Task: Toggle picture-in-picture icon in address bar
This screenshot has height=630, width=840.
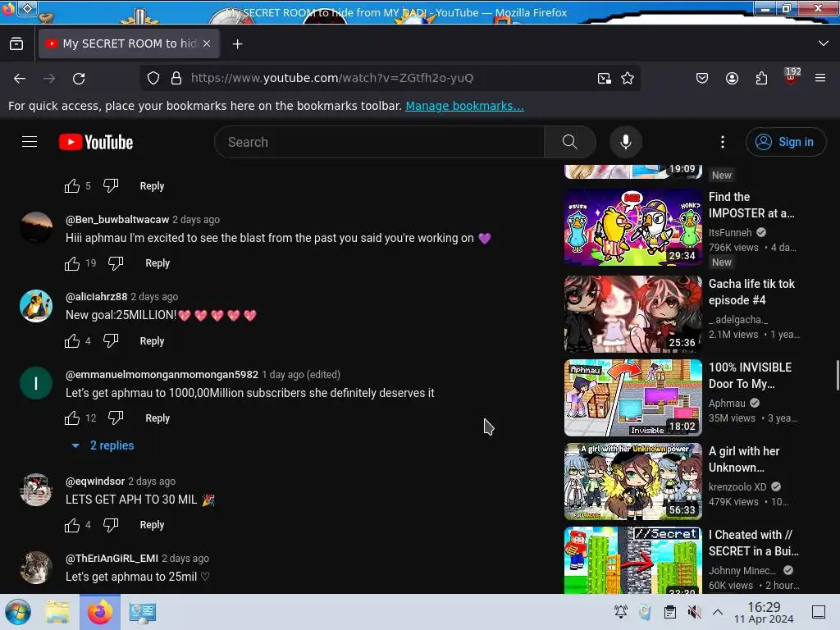Action: (605, 78)
